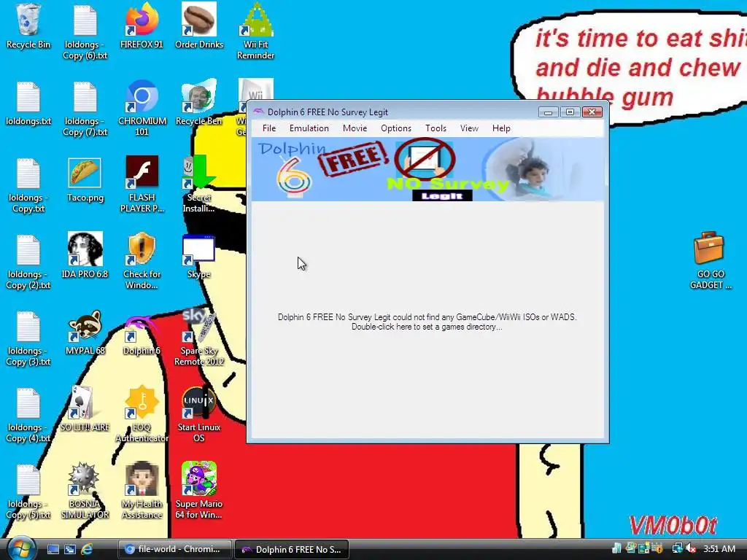Open the Check for Windo... shield shortcut

click(x=142, y=262)
